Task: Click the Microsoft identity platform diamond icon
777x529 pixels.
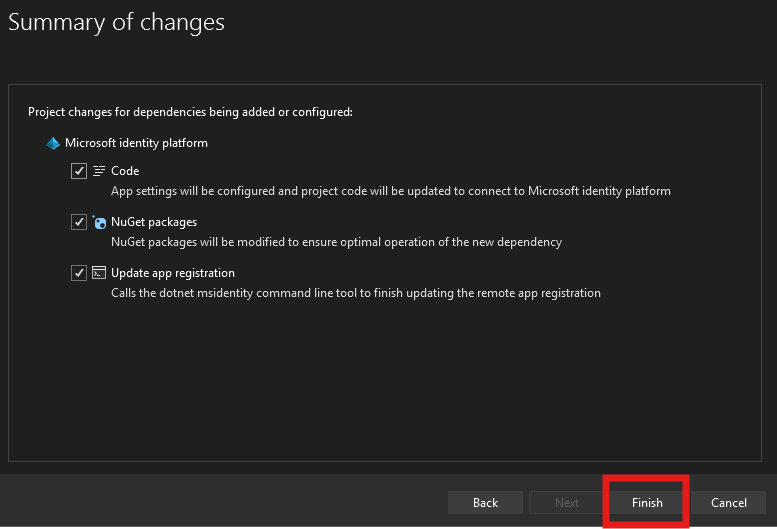Action: pos(53,143)
